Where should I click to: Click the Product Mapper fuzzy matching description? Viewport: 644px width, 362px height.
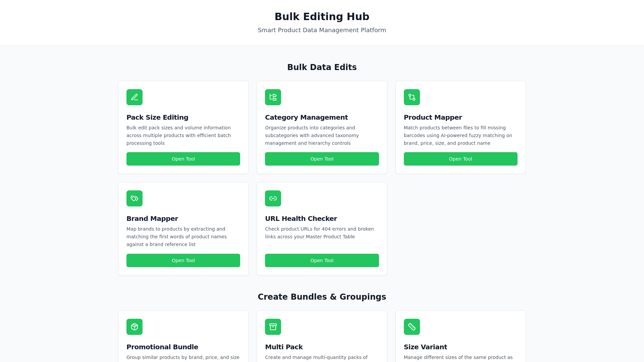pos(458,135)
